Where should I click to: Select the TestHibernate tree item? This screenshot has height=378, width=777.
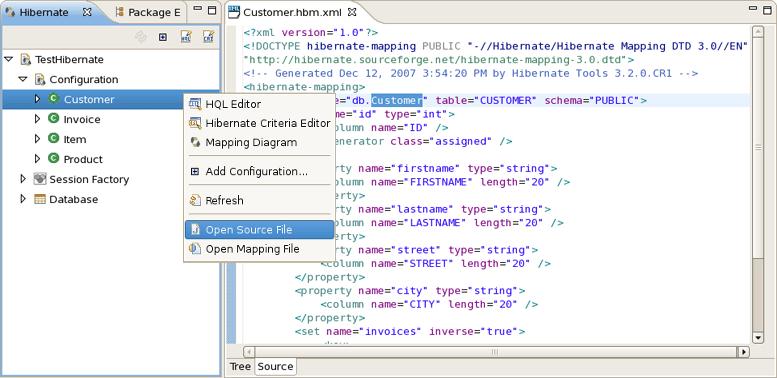(69, 59)
